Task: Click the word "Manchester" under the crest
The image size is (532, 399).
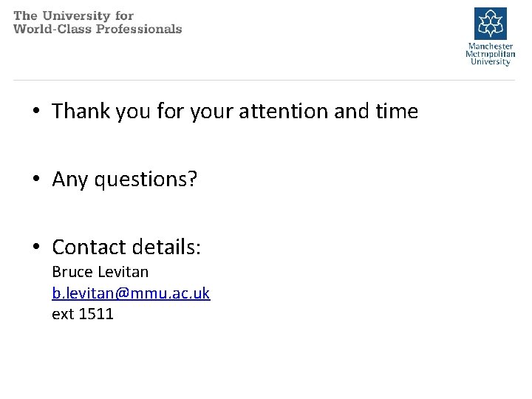Action: click(x=491, y=46)
